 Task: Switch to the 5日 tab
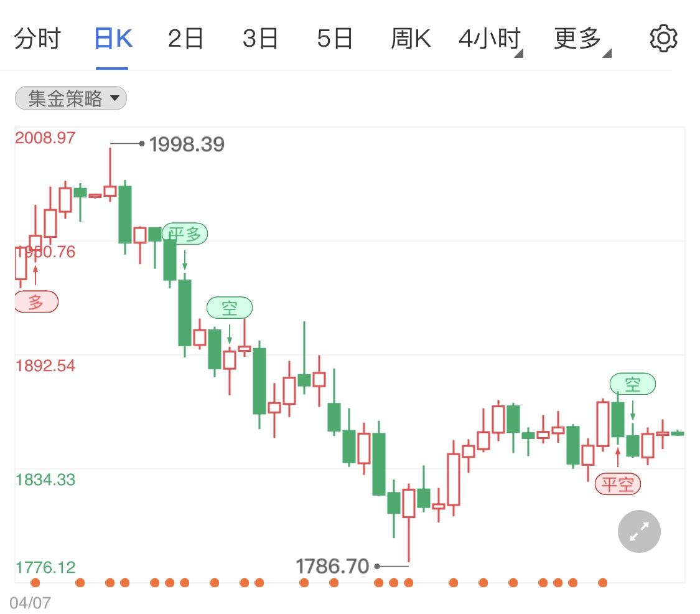(335, 39)
